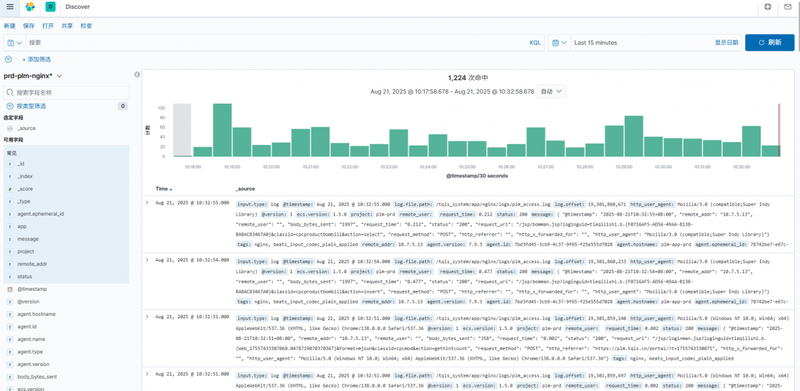This screenshot has height=391, width=800.
Task: Open the hamburger navigation menu
Action: (10, 7)
